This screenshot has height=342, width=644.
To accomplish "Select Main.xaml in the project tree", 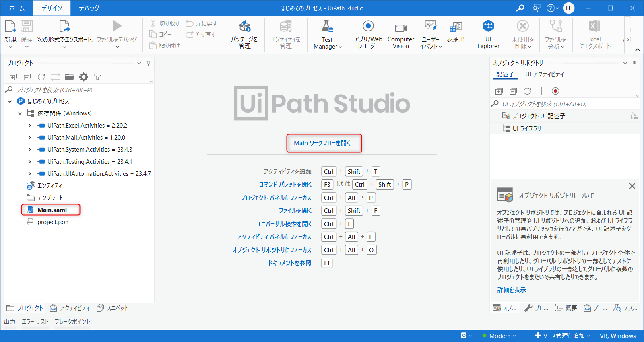I will [x=52, y=210].
